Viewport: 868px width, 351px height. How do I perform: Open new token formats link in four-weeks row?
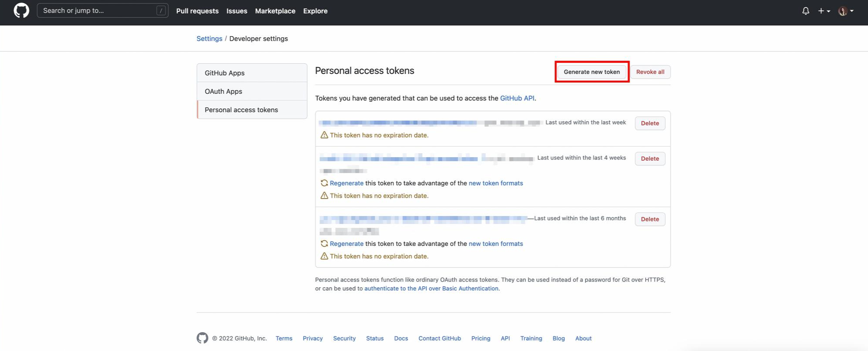pyautogui.click(x=496, y=183)
